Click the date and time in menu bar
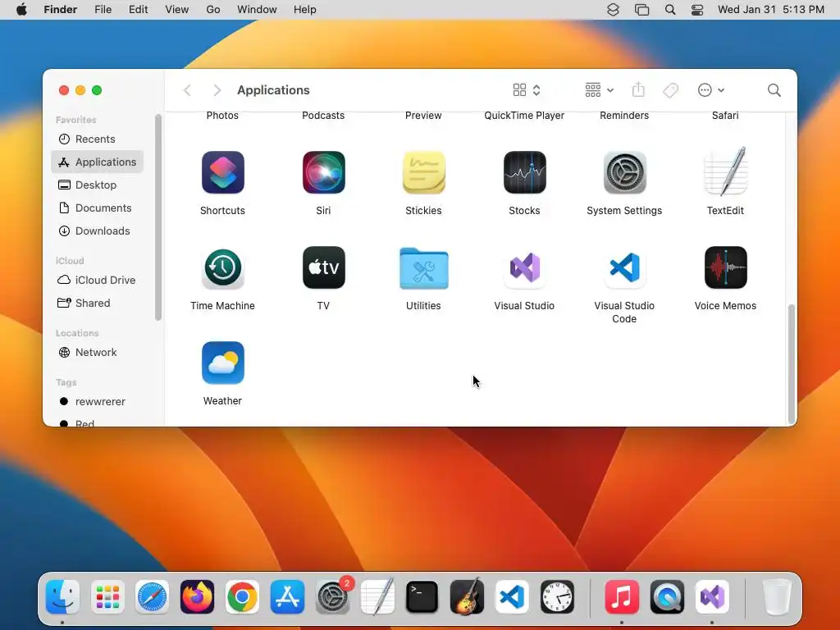The width and height of the screenshot is (840, 630). click(771, 10)
